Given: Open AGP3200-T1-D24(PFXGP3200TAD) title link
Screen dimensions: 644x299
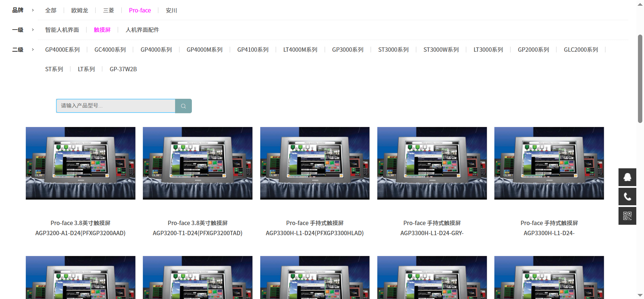Looking at the screenshot, I should coord(198,228).
